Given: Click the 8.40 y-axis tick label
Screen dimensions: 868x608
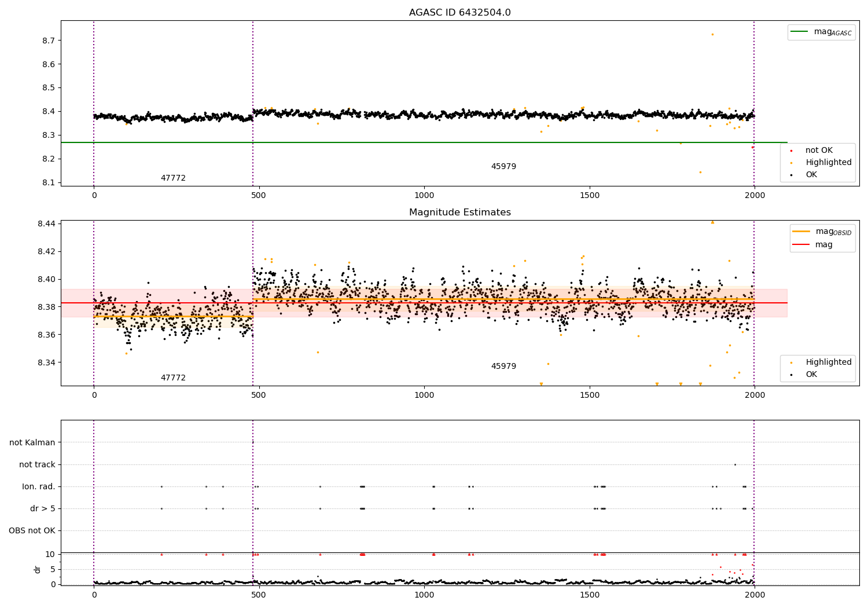Looking at the screenshot, I should click(x=46, y=279).
